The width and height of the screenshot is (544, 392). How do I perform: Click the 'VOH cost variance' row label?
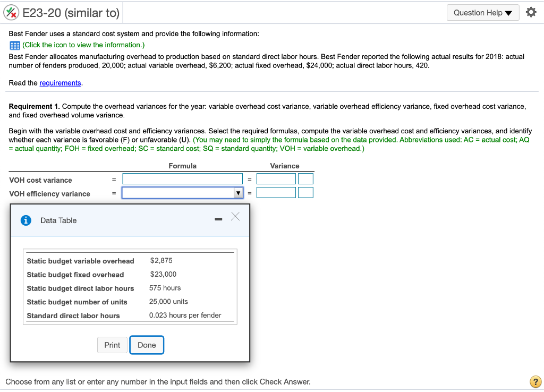40,180
